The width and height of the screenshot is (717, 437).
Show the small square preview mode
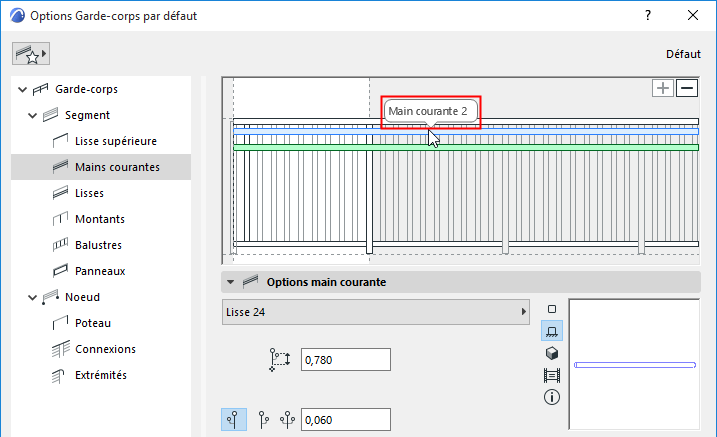click(552, 309)
